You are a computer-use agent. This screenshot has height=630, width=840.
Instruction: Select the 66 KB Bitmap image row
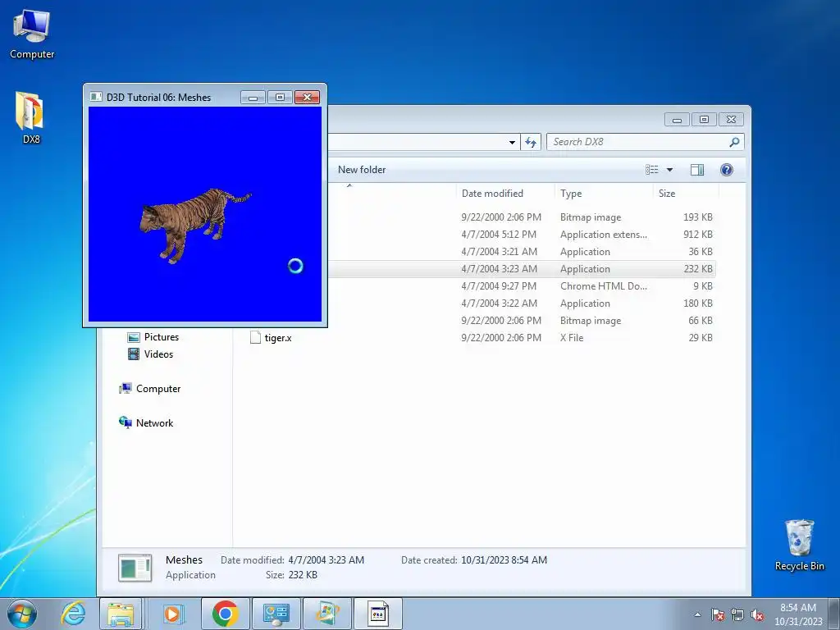[523, 321]
